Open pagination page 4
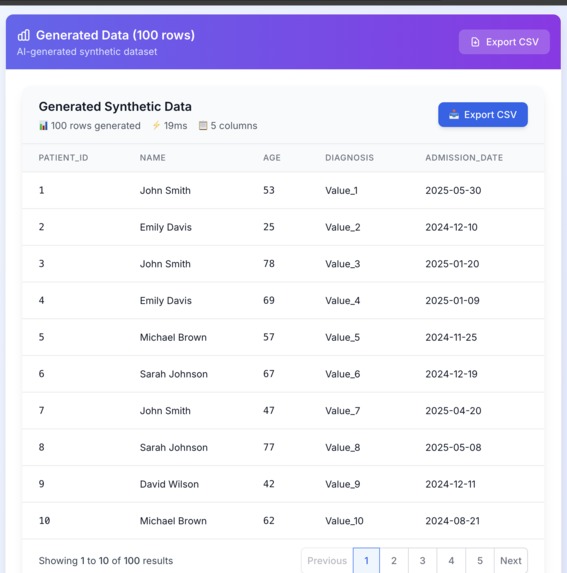The image size is (567, 573). pos(451,560)
